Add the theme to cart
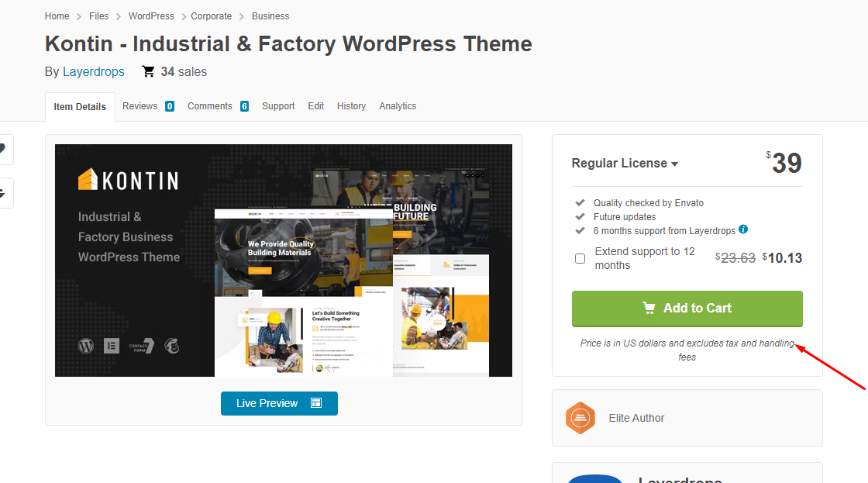This screenshot has width=868, height=483. 687,309
